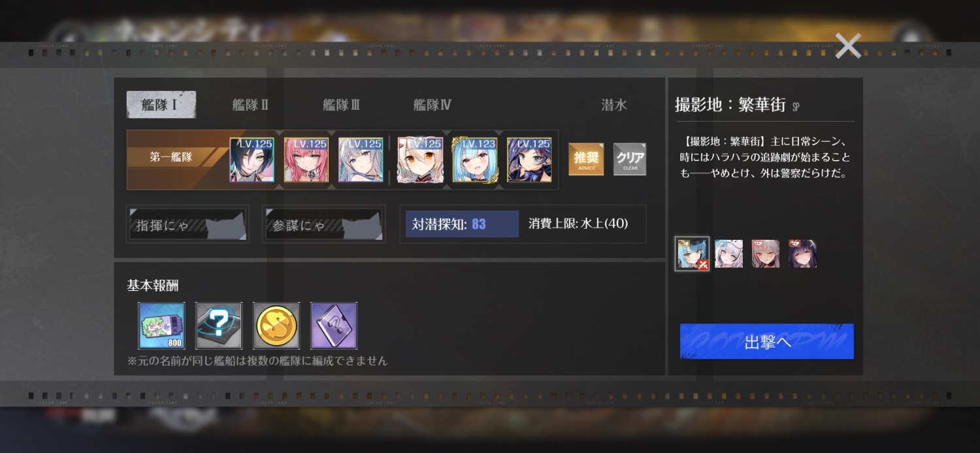980x453 pixels.
Task: Select the dark blue-haired ship portrait
Action: (x=529, y=159)
